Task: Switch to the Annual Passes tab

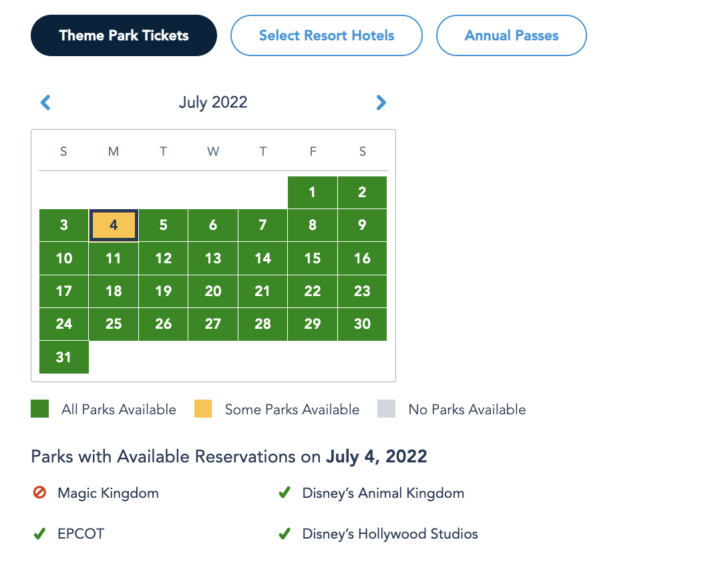Action: coord(512,35)
